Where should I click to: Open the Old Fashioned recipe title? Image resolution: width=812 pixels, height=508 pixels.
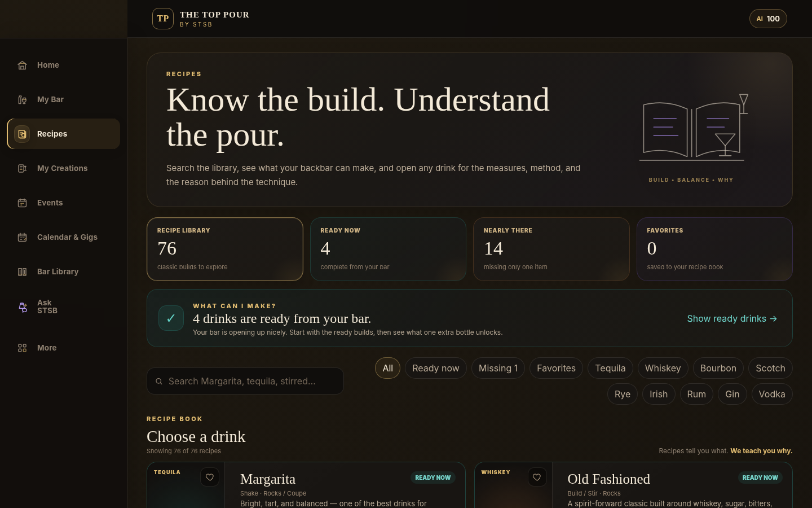pos(608,479)
